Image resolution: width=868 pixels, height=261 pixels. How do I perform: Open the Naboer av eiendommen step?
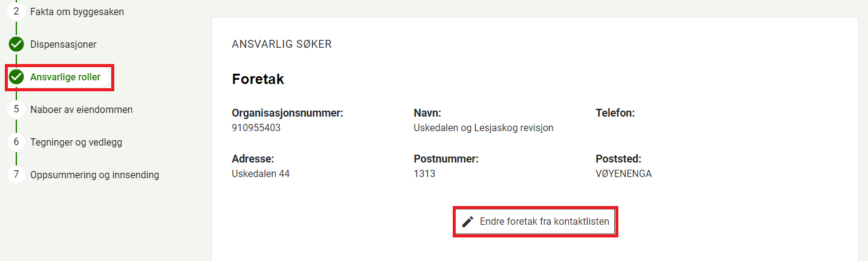81,109
